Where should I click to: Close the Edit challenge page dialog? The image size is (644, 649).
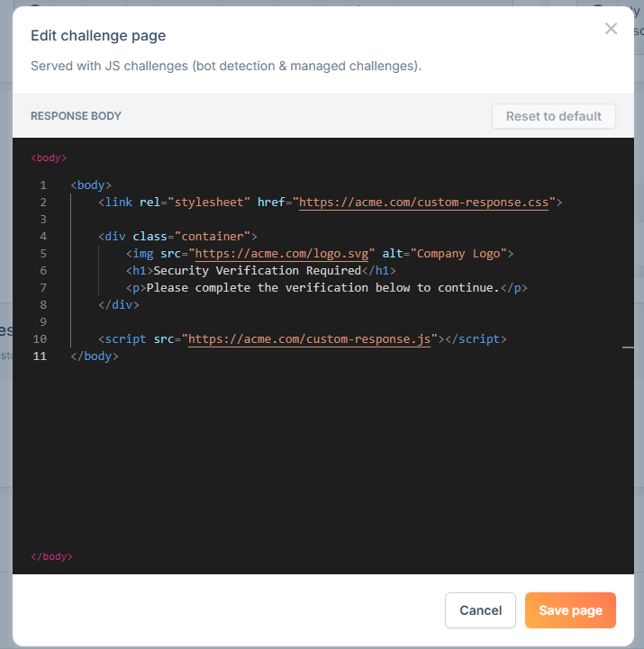pos(611,29)
